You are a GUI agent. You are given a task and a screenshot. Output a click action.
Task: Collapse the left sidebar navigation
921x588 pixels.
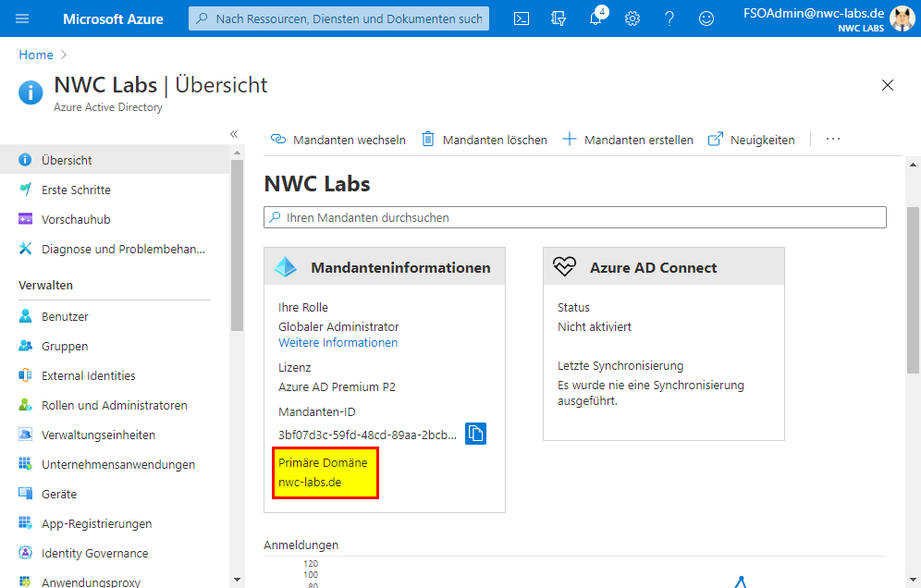click(234, 134)
